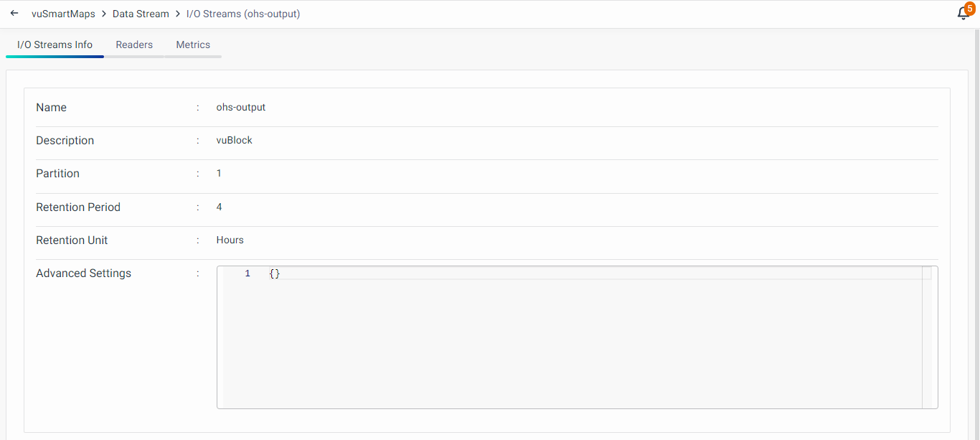The width and height of the screenshot is (980, 440).
Task: Select the I/O Streams Info tab
Action: (x=55, y=45)
